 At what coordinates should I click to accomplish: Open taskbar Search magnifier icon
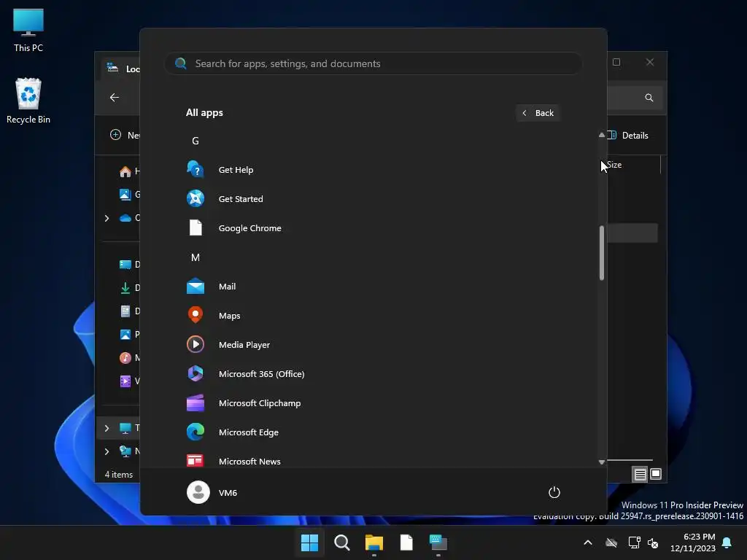coord(342,542)
